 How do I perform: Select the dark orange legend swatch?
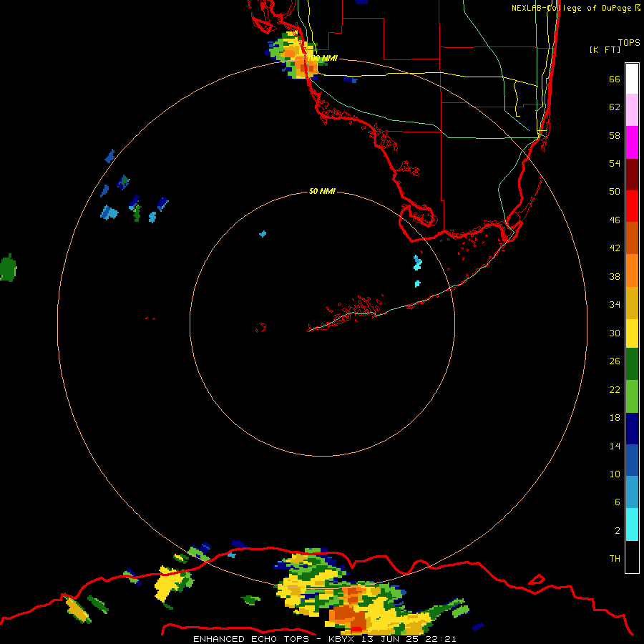[632, 238]
